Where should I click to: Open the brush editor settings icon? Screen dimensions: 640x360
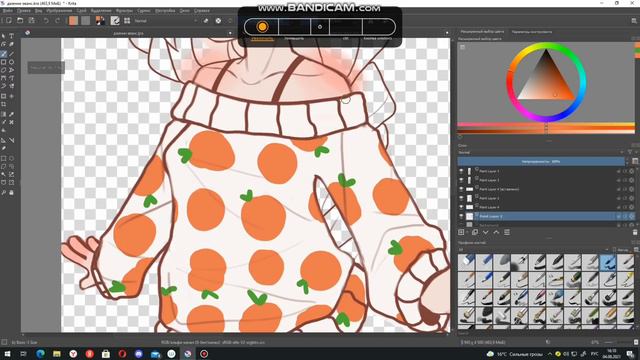(115, 20)
